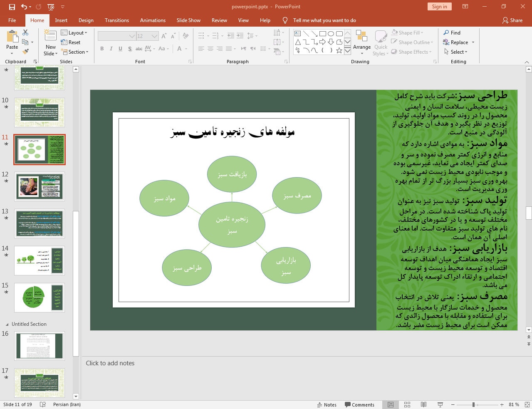Clear all formatting icon
Image resolution: width=532 pixels, height=409 pixels.
pos(186,36)
